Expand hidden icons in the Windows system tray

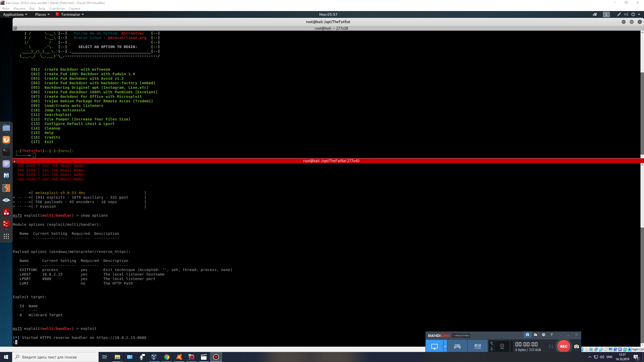(590, 357)
